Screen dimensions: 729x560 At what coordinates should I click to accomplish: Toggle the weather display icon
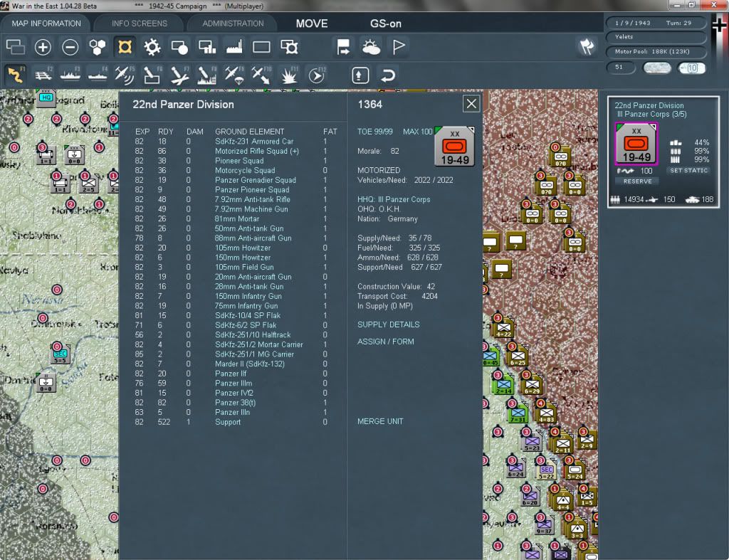pos(371,47)
